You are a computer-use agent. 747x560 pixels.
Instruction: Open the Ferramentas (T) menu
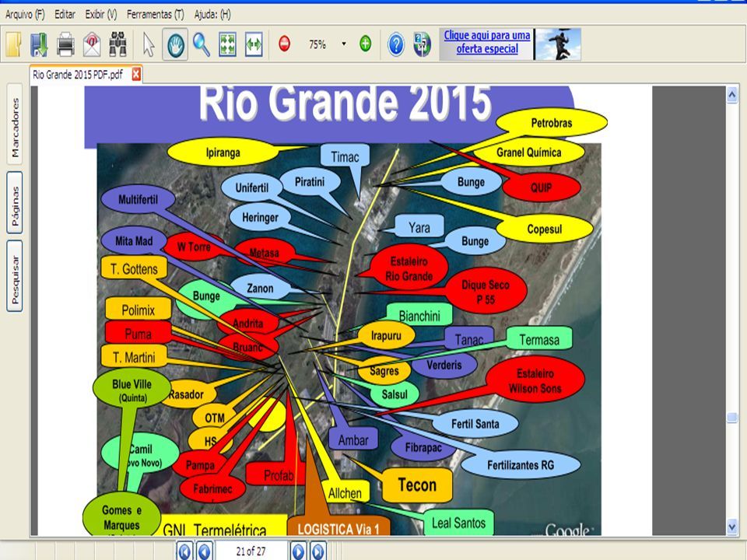pos(156,15)
